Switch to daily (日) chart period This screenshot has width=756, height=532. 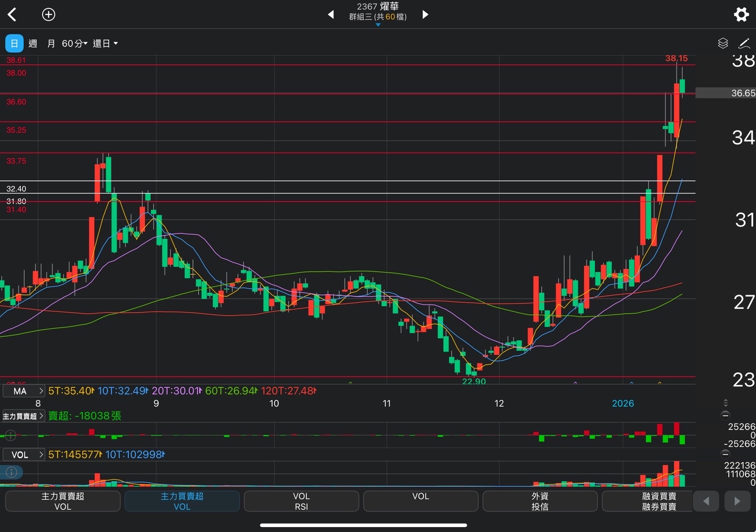[14, 44]
